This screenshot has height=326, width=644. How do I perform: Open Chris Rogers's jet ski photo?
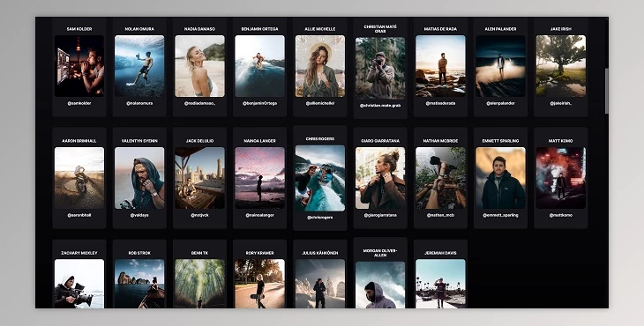pos(320,178)
